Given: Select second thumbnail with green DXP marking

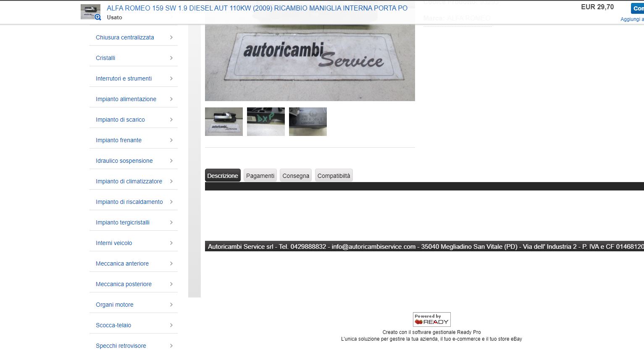Looking at the screenshot, I should (x=266, y=122).
